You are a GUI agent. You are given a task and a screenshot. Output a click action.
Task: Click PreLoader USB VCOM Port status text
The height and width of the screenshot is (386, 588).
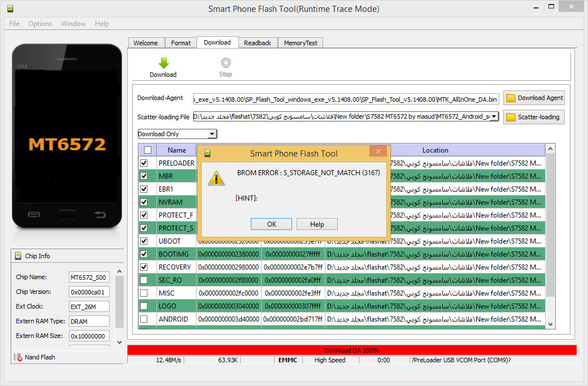(461, 360)
